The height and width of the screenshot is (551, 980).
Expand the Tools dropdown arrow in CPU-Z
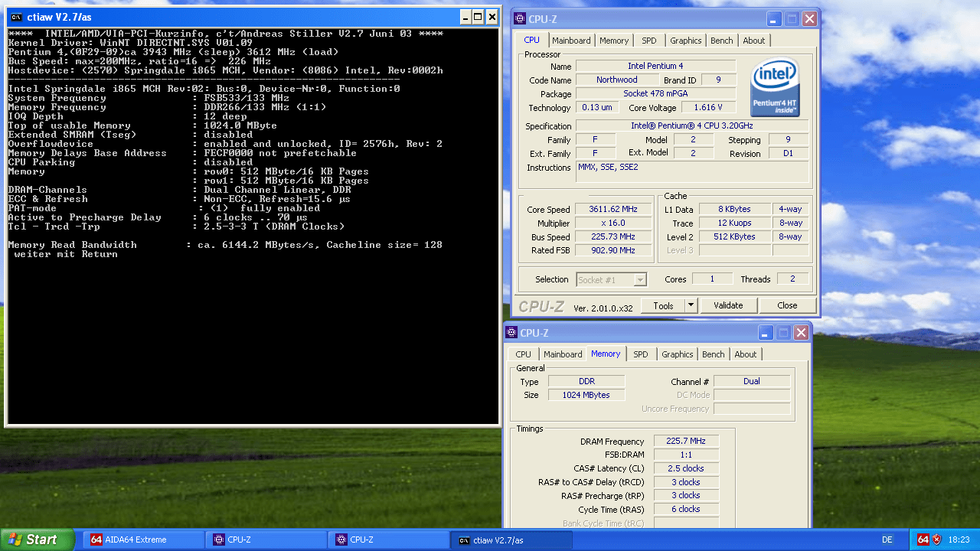(x=690, y=305)
